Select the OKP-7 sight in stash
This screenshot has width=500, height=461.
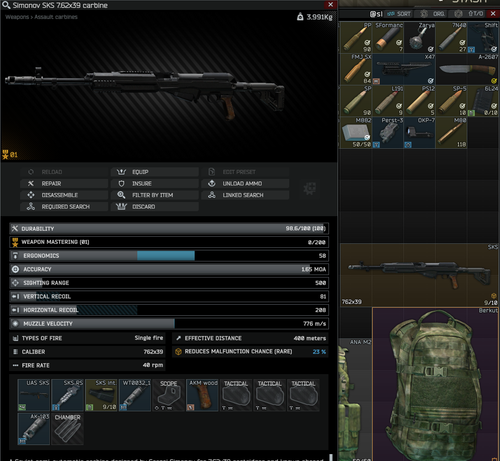click(420, 133)
